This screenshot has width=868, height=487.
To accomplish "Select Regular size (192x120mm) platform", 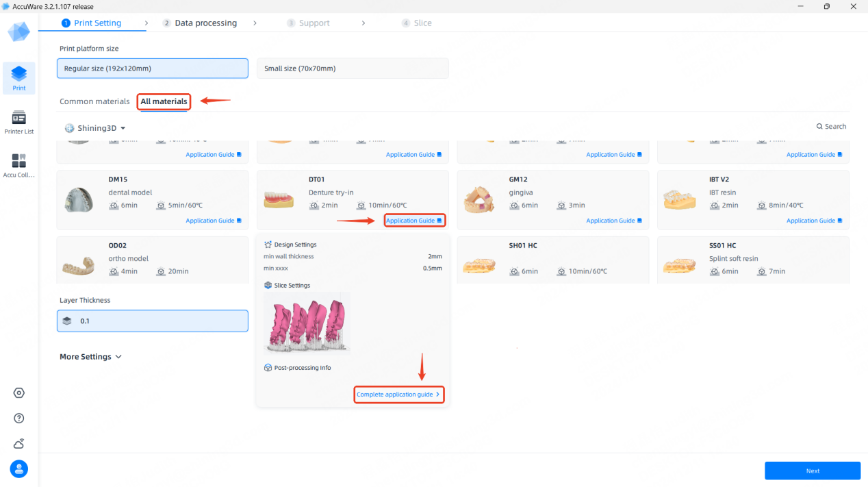I will coord(153,68).
